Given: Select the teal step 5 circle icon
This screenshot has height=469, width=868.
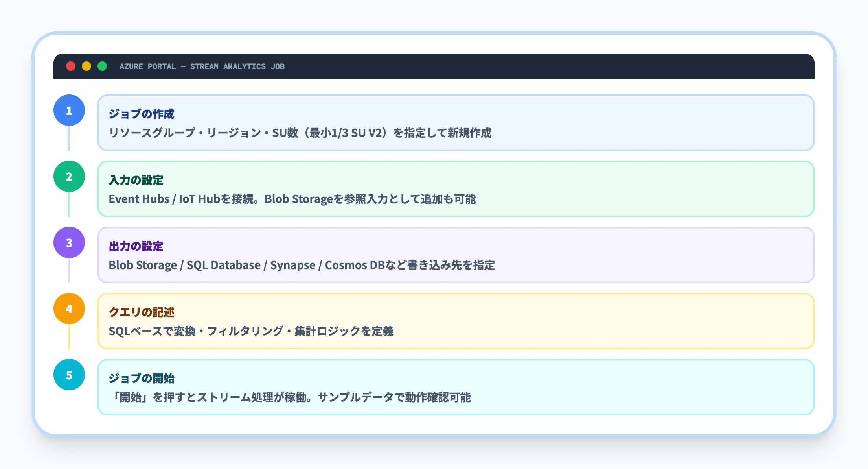Looking at the screenshot, I should click(69, 375).
